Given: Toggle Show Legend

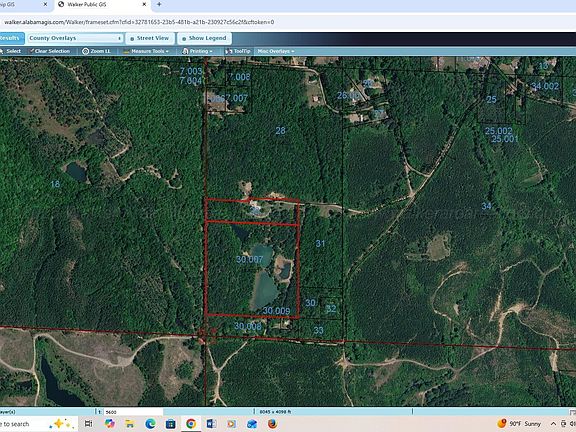Looking at the screenshot, I should 204,38.
